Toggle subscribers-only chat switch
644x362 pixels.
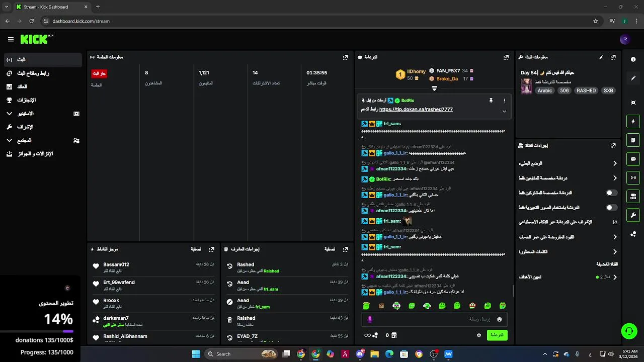point(611,193)
